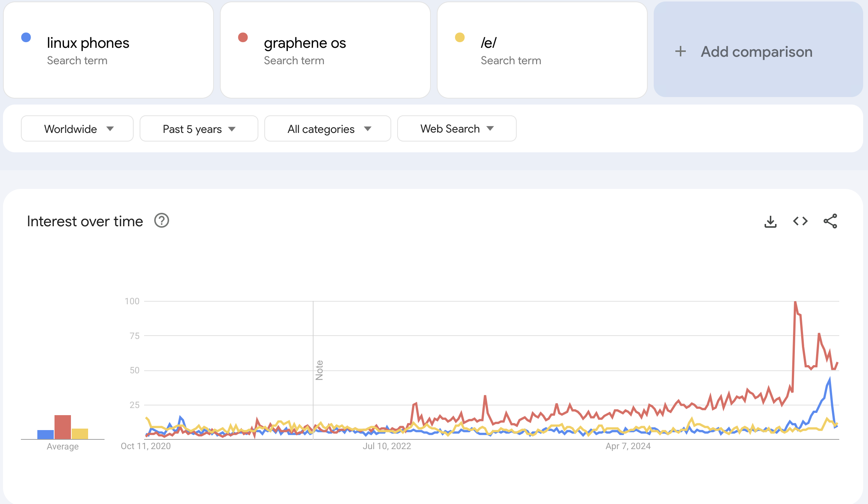The image size is (868, 504).
Task: Click the blue linux phones average bar
Action: pos(46,435)
